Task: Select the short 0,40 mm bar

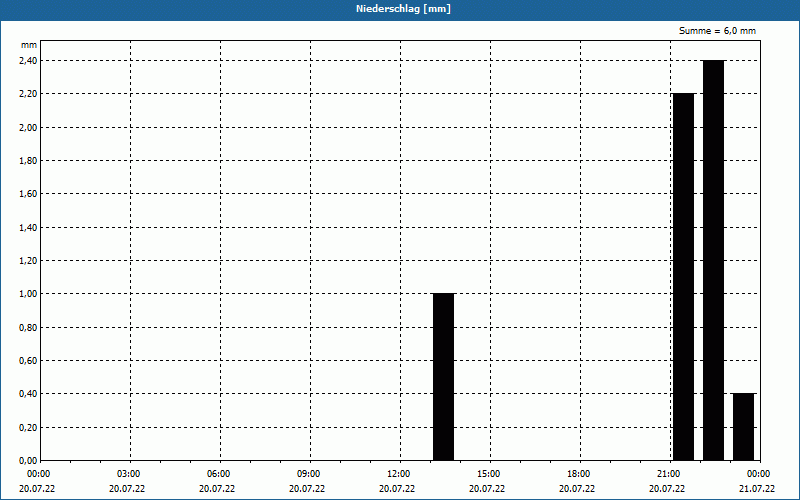Action: point(743,427)
